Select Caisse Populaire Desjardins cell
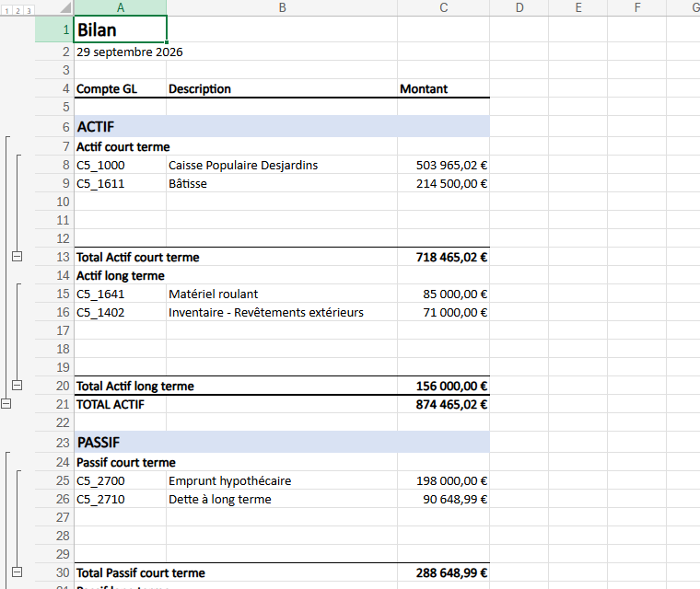The height and width of the screenshot is (589, 700). pos(282,165)
